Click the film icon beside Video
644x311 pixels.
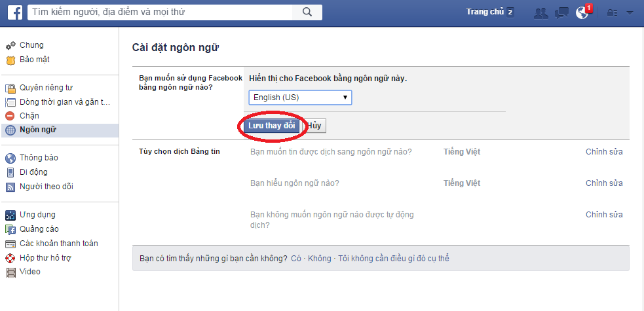pos(10,272)
